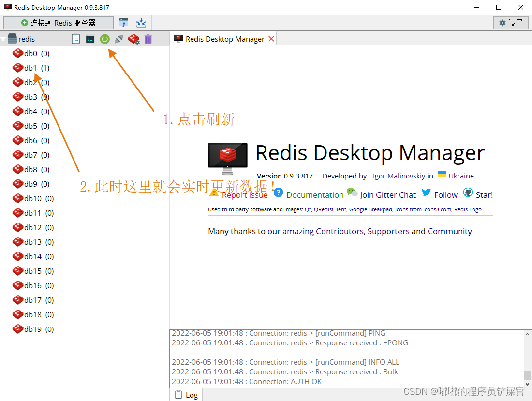This screenshot has height=401, width=532.
Task: Select database db14 (0)
Action: point(33,257)
